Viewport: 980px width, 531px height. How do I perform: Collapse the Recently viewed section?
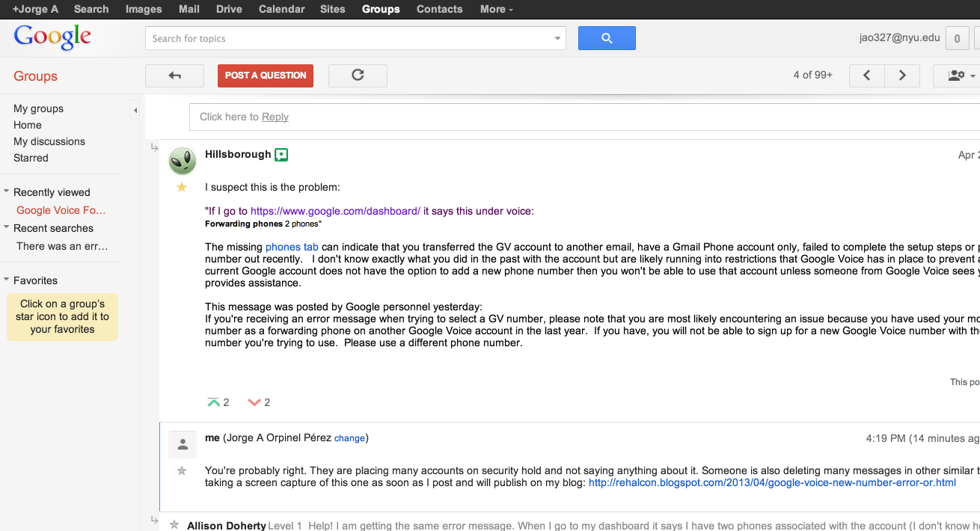[x=7, y=192]
